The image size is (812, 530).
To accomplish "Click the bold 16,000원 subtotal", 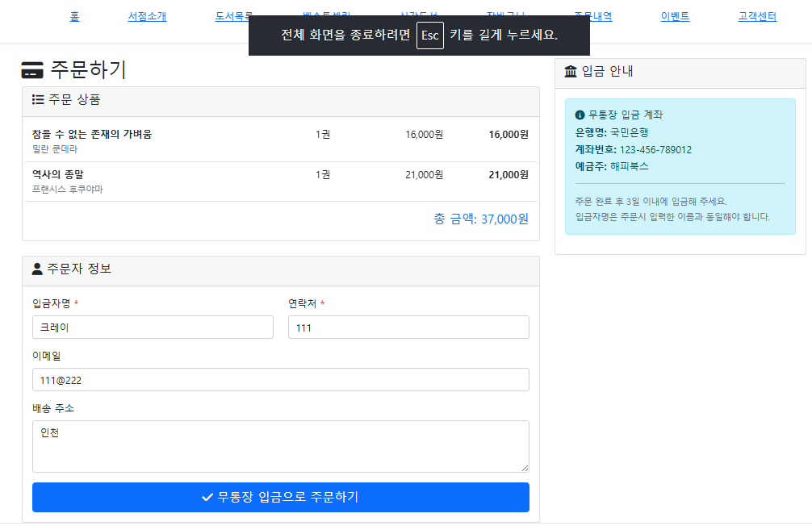I will coord(509,135).
